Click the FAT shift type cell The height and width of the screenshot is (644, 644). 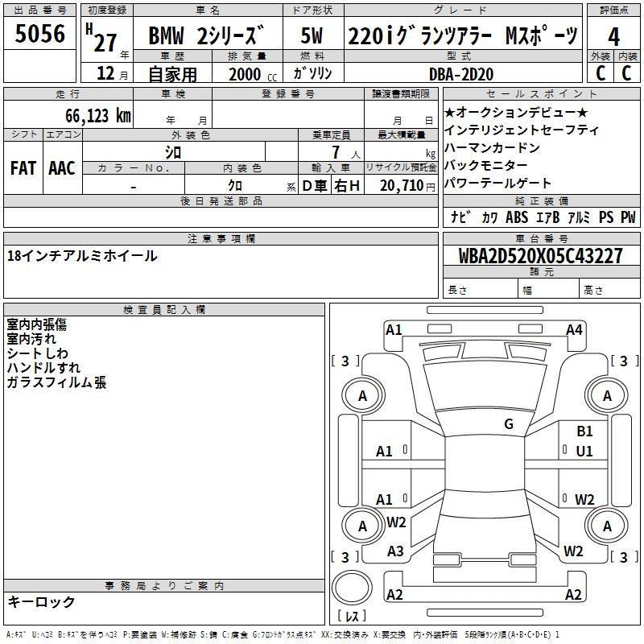point(23,168)
